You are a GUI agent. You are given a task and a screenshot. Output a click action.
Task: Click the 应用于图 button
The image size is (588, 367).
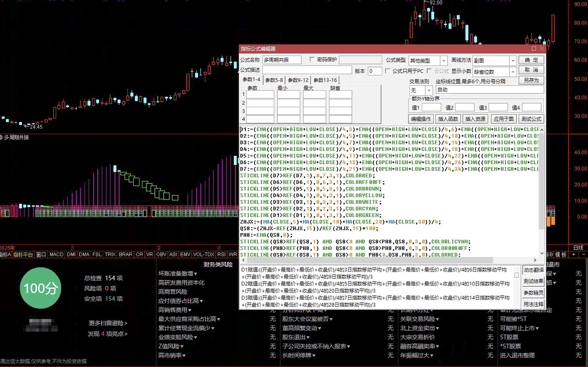tap(503, 119)
